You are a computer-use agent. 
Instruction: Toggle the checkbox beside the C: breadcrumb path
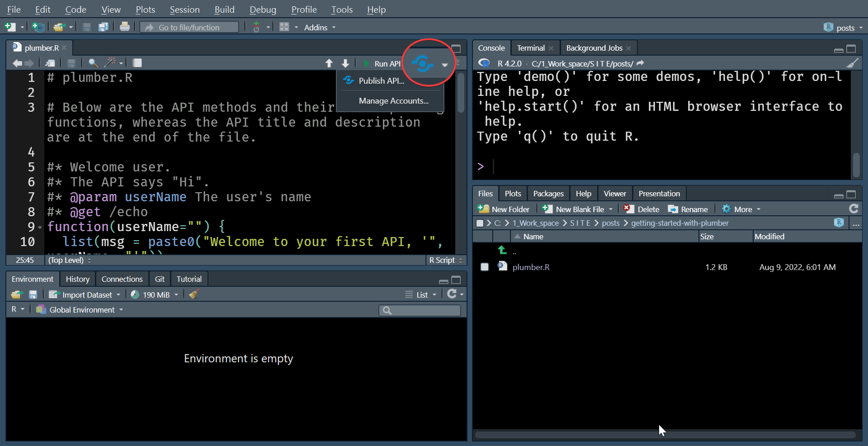point(480,223)
